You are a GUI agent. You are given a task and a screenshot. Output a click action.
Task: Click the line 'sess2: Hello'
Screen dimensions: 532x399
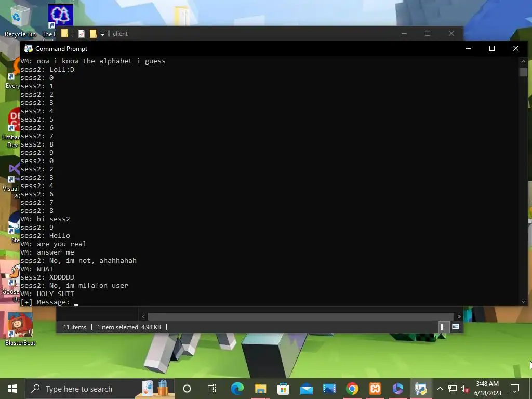pyautogui.click(x=45, y=235)
